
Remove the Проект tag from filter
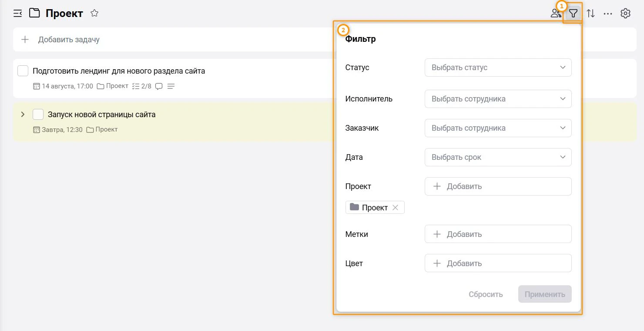click(395, 207)
